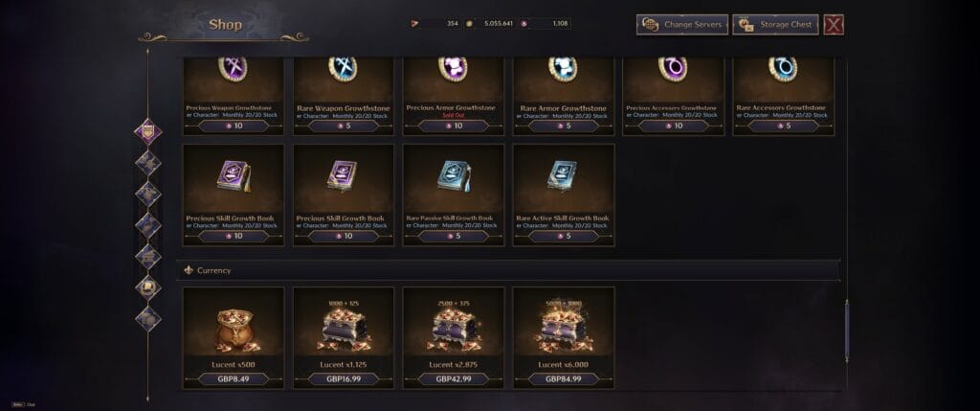Click the Rare Passive Skill Growth Book icon
This screenshot has width=980, height=411.
pos(453,176)
